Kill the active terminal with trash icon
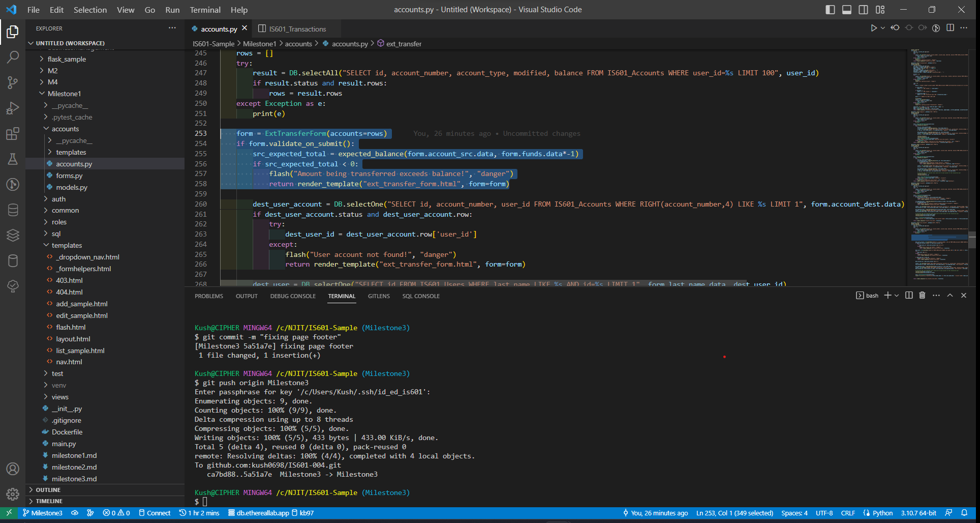The height and width of the screenshot is (523, 980). (x=923, y=295)
